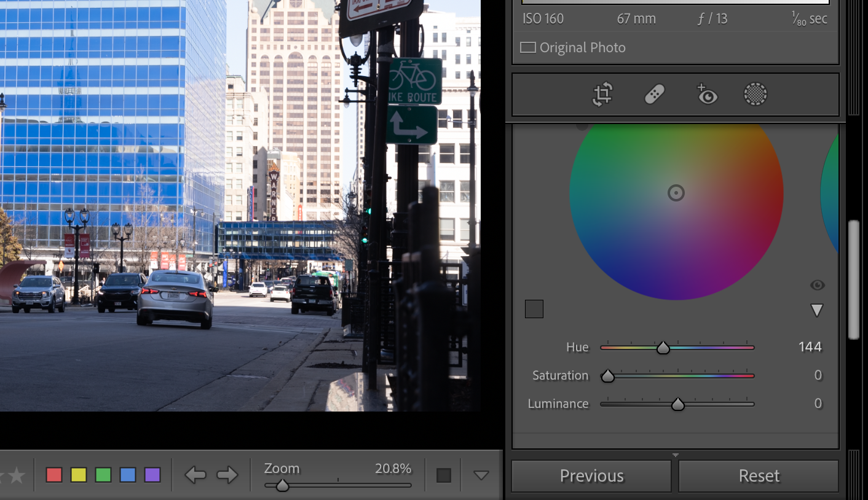Select the Red Eye Correction tool
Image resolution: width=868 pixels, height=500 pixels.
coord(707,94)
